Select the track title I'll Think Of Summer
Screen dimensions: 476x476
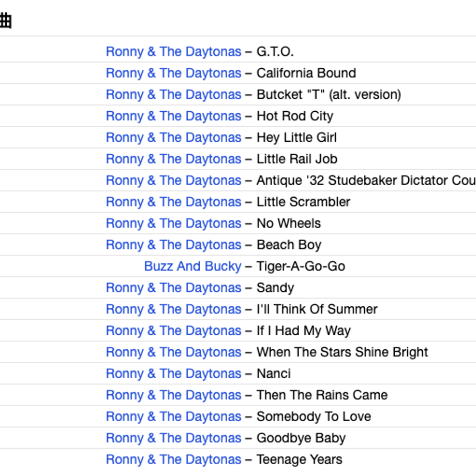[x=317, y=309]
